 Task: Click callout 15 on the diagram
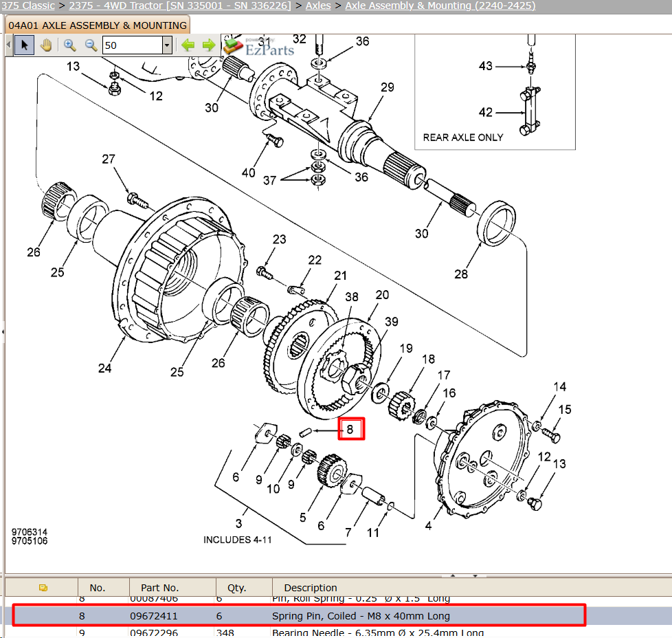[x=565, y=410]
